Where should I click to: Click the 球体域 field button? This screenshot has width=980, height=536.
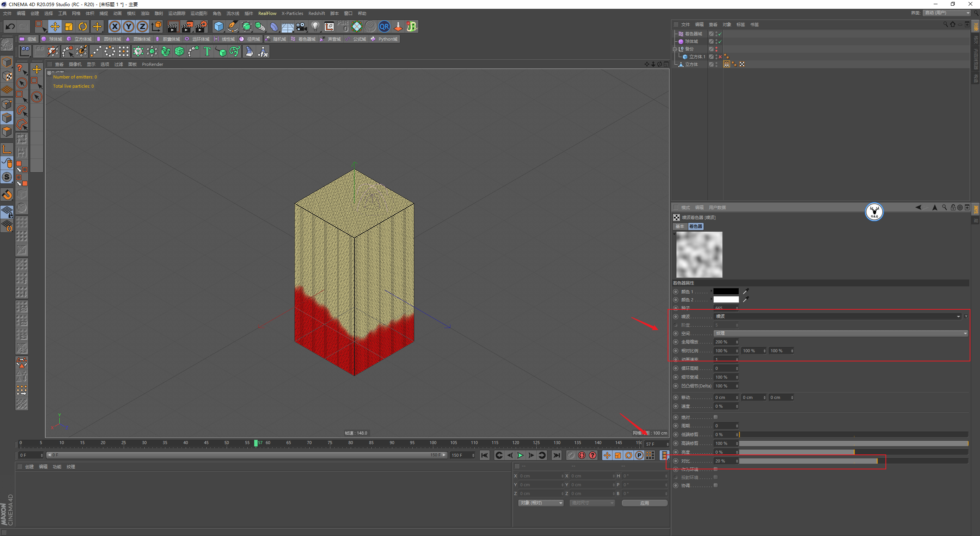[x=52, y=39]
